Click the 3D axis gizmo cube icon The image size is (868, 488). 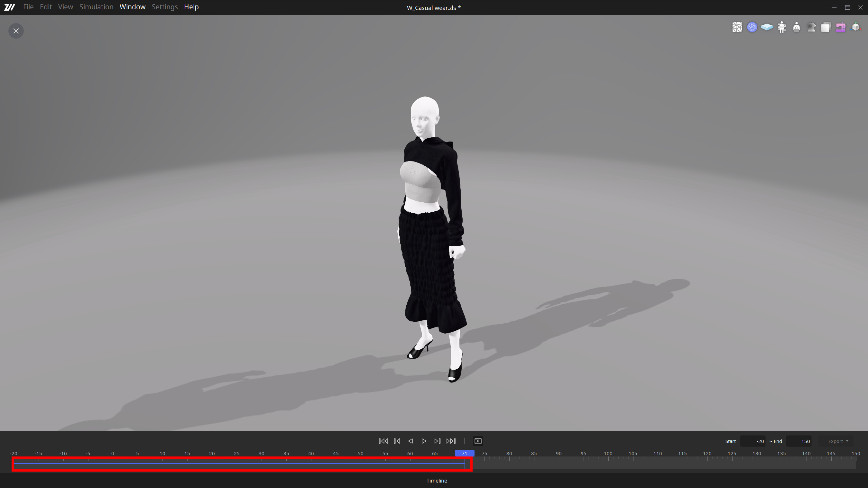(855, 27)
